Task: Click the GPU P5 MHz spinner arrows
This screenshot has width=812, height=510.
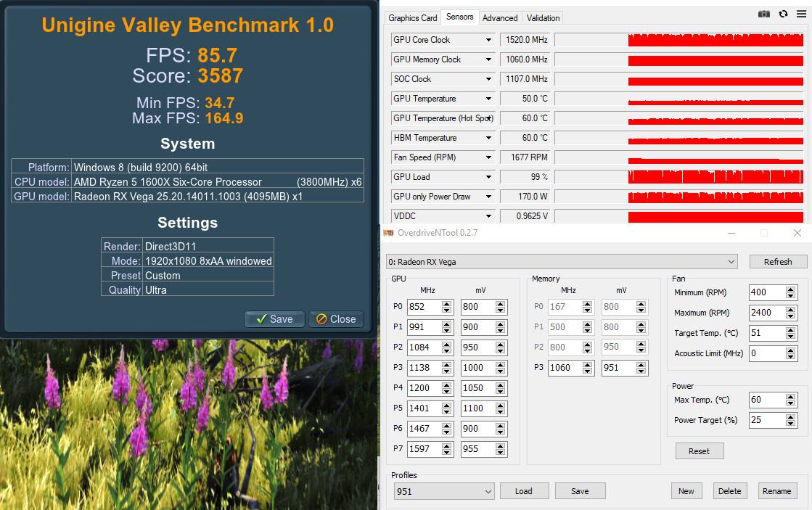Action: [447, 408]
